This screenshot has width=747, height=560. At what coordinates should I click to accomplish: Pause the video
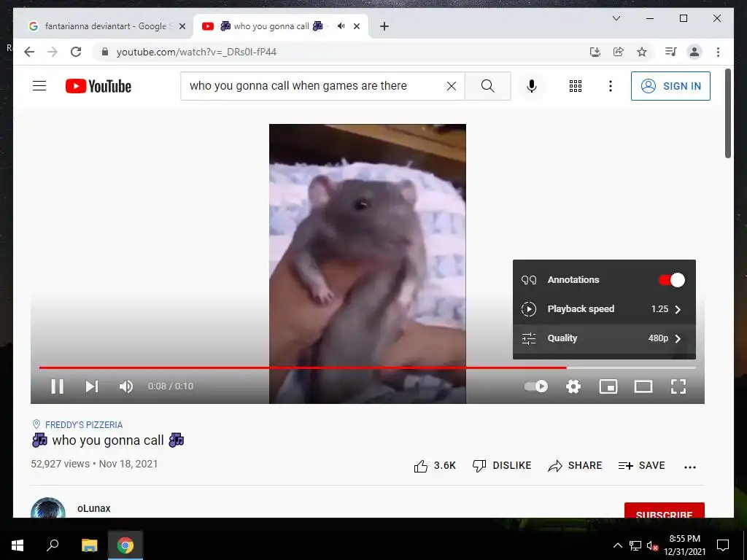57,386
